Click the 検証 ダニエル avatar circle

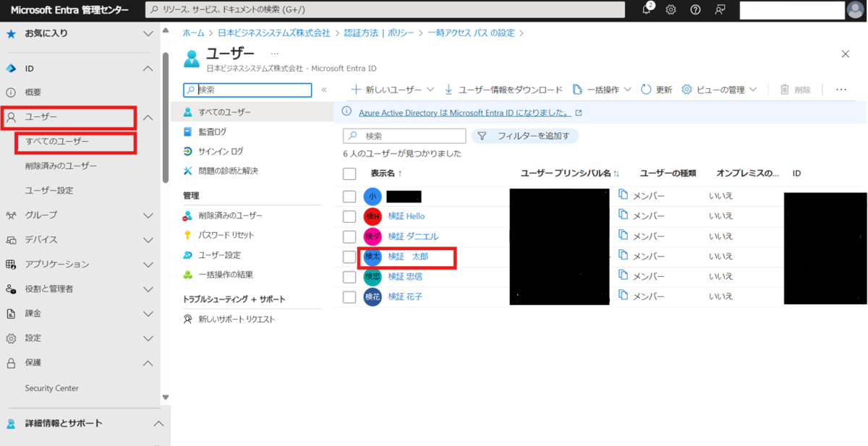[x=373, y=236]
